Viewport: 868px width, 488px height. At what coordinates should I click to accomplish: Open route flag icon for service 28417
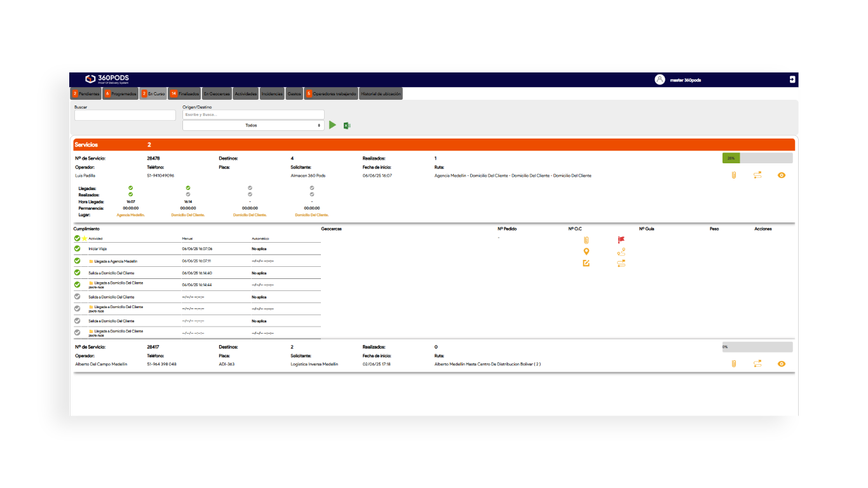click(x=757, y=364)
